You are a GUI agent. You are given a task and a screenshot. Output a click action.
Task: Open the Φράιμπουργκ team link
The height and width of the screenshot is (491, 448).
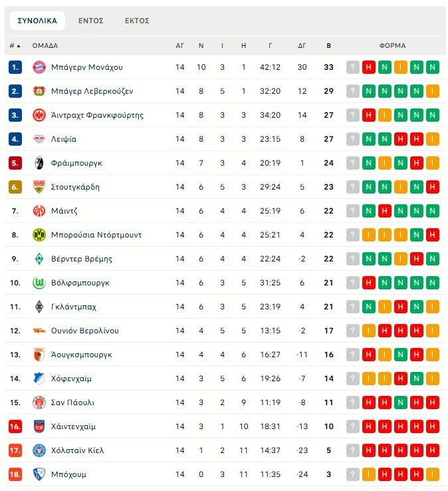point(76,163)
